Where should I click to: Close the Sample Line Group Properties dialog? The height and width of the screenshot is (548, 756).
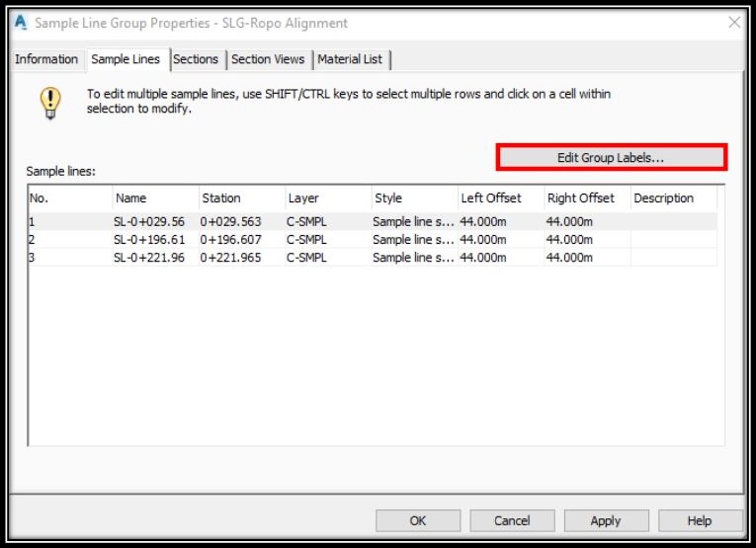click(734, 22)
